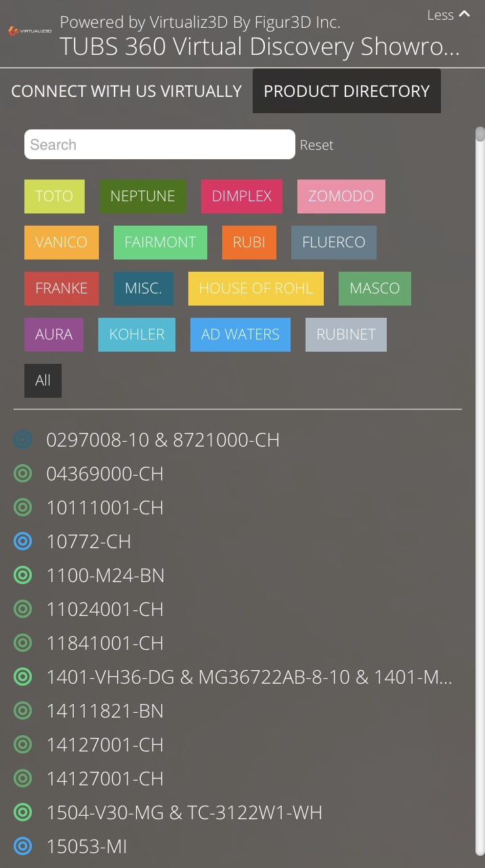Open product 04369000-CH

(x=105, y=474)
